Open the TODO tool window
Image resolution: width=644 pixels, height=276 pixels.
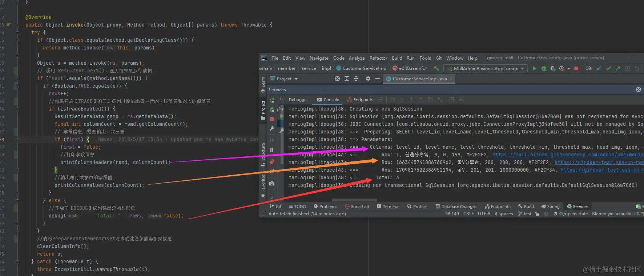[x=297, y=206]
